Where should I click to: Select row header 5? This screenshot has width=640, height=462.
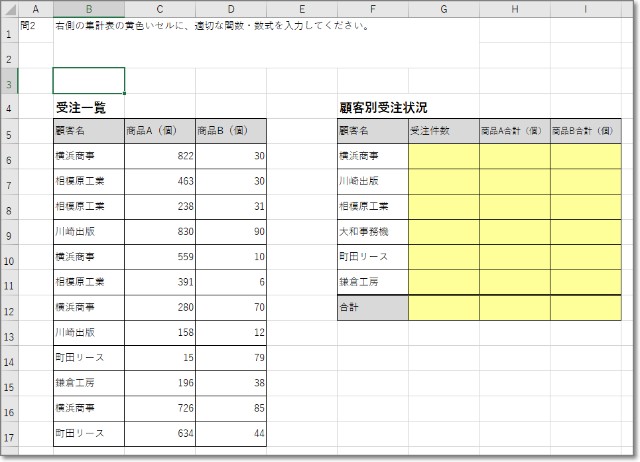9,131
